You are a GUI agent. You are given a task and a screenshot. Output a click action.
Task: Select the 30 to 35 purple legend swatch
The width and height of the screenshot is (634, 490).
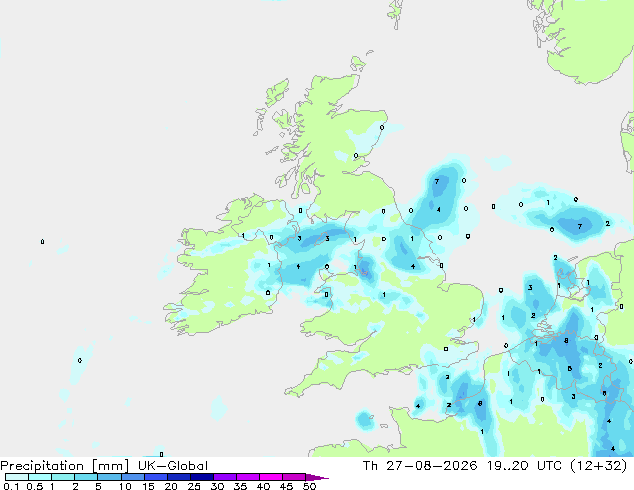[225, 477]
